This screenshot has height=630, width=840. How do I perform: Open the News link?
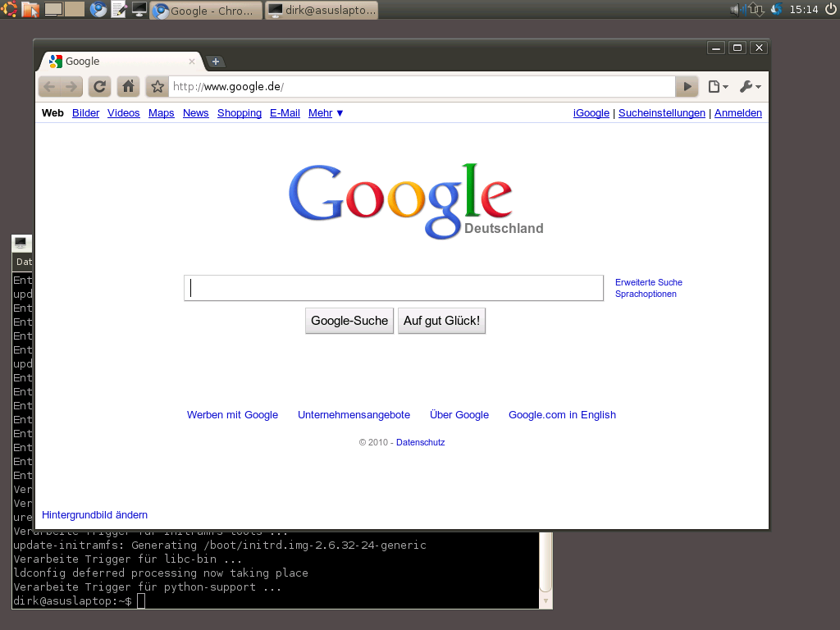coord(195,113)
